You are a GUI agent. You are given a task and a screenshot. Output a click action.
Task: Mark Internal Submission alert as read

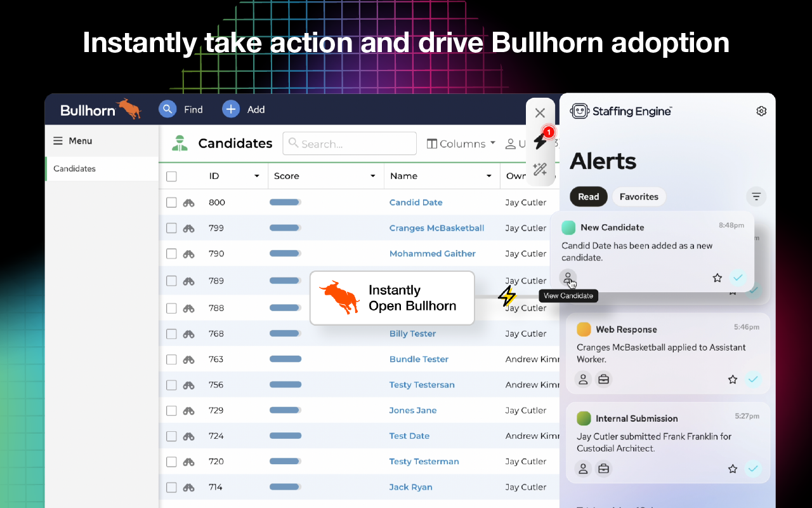pos(753,469)
